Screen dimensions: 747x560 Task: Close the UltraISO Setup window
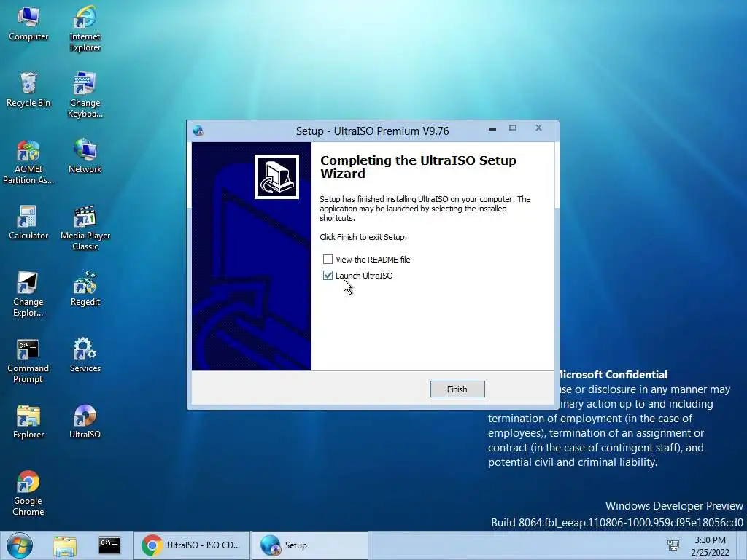coord(538,128)
